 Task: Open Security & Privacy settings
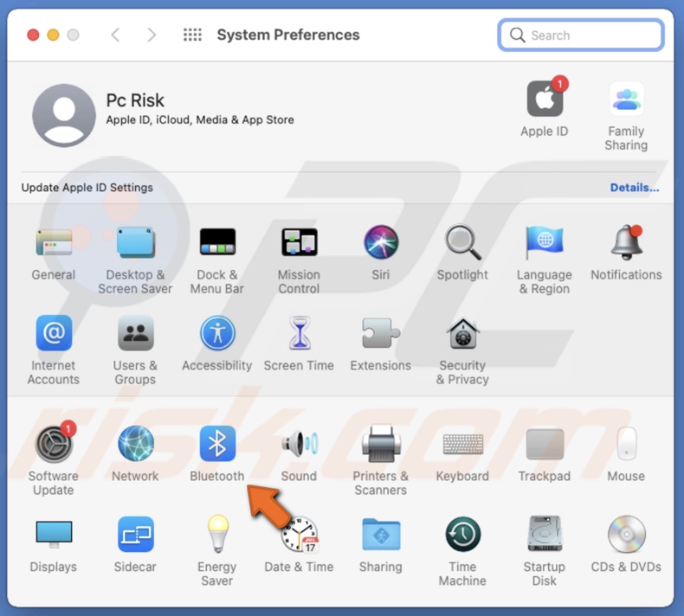point(462,335)
